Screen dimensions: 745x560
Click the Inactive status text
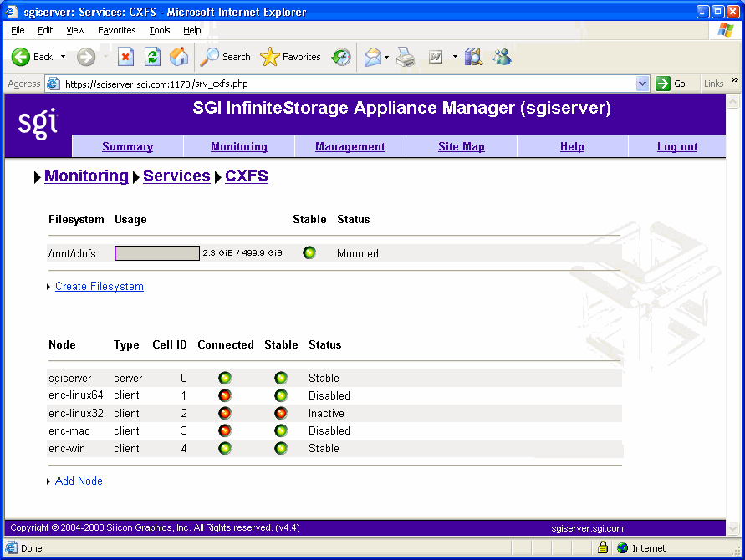tap(326, 413)
